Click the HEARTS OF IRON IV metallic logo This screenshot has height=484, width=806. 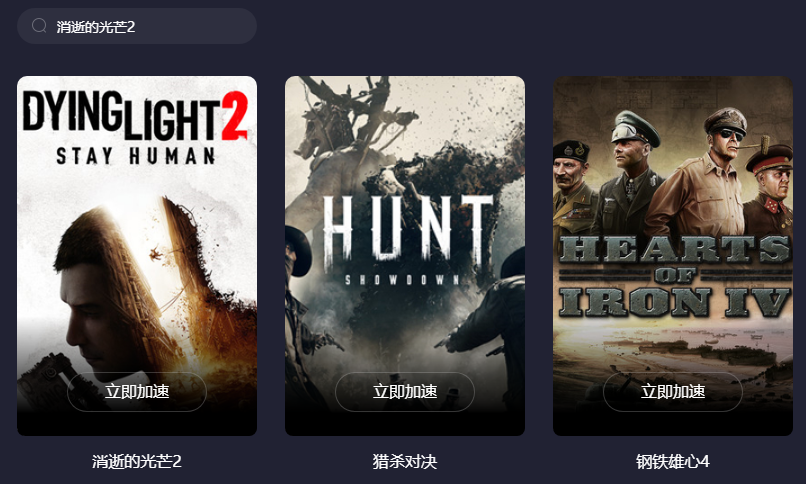pos(675,276)
